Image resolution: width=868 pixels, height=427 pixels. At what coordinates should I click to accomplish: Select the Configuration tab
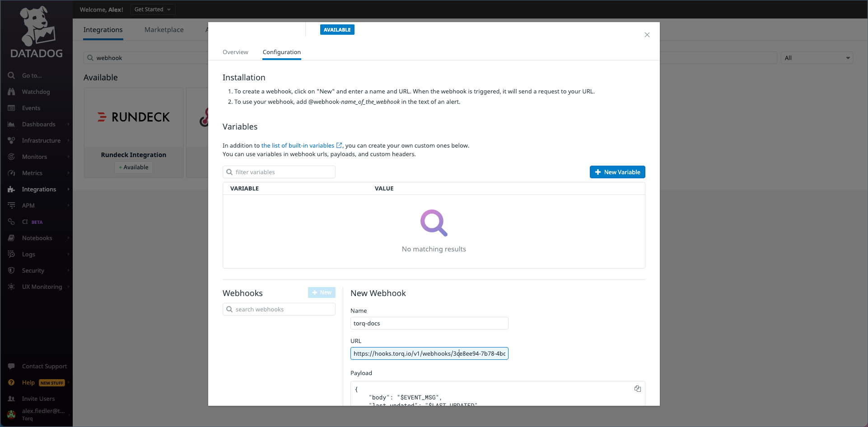coord(282,52)
